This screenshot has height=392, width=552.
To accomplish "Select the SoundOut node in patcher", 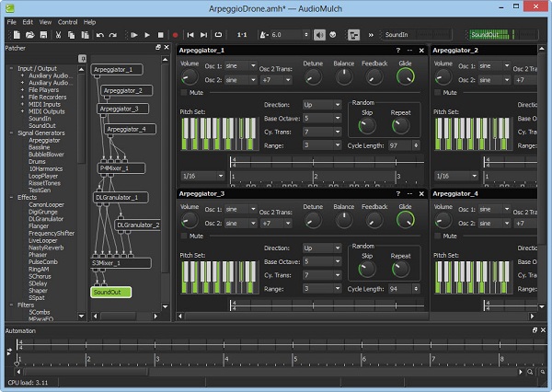I will point(111,292).
